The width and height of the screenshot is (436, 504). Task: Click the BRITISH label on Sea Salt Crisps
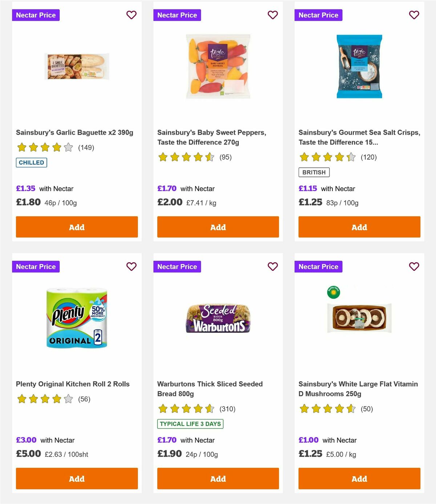pos(314,172)
